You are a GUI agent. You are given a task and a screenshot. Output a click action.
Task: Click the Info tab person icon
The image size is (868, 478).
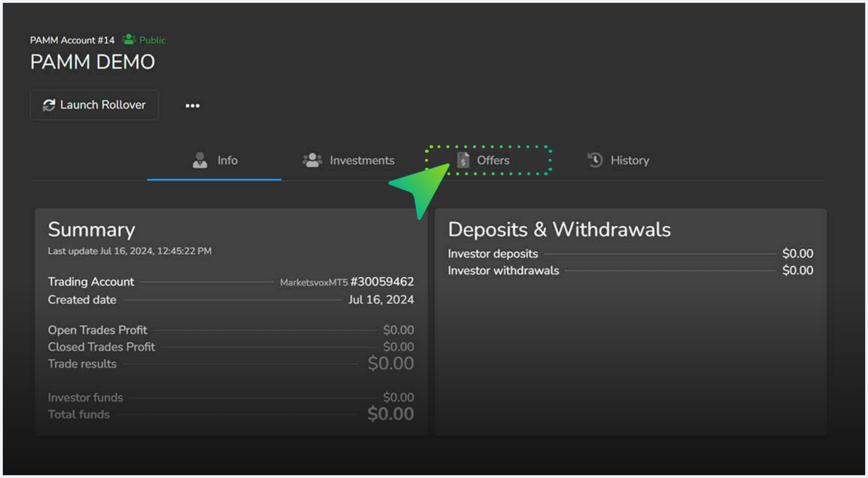[200, 160]
